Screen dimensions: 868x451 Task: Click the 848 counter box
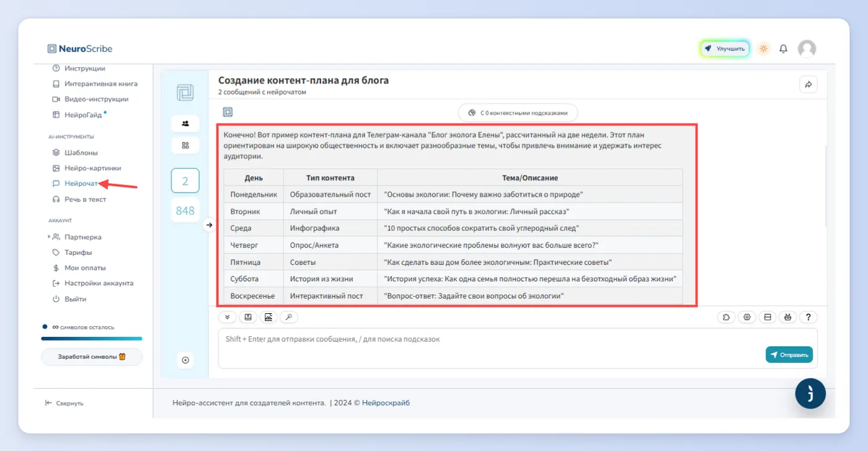coord(185,211)
